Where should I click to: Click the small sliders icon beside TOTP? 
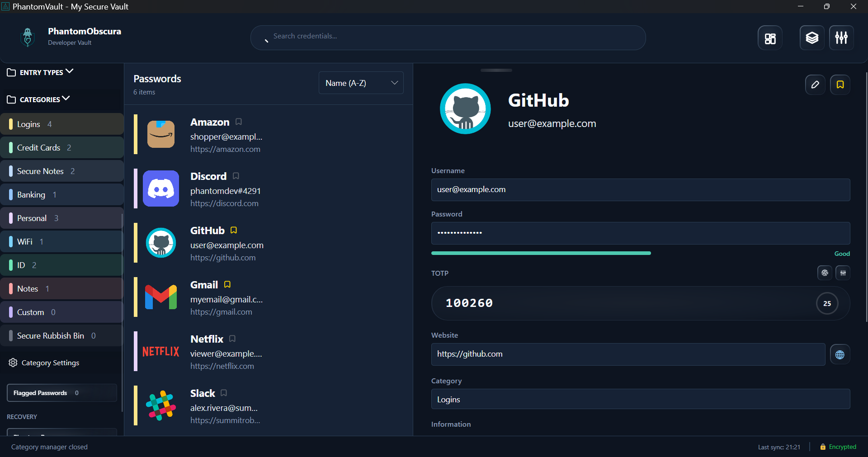843,273
